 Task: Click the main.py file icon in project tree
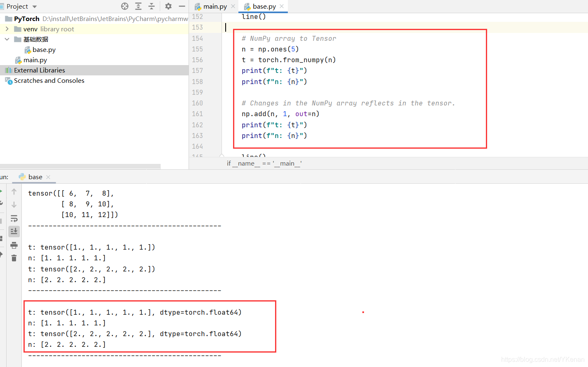point(19,60)
